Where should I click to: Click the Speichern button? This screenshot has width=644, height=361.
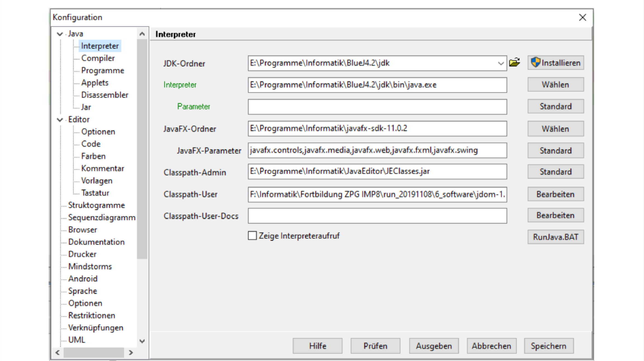pos(548,346)
